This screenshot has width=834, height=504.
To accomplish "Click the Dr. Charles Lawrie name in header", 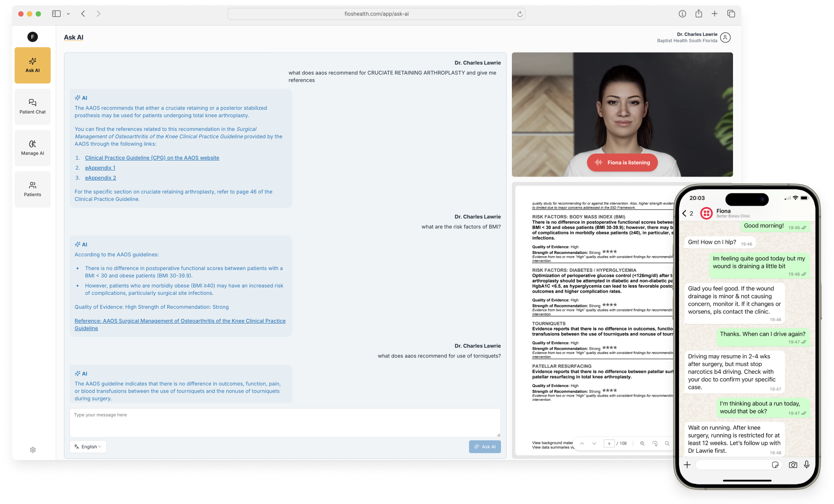I will tap(697, 34).
